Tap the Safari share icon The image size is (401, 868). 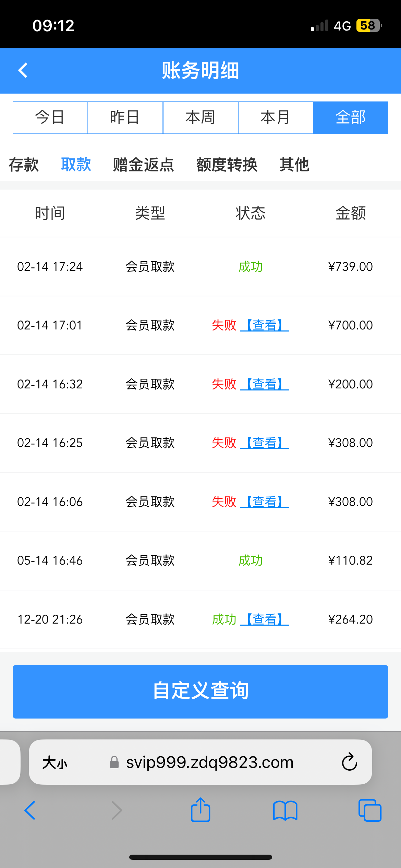click(200, 810)
